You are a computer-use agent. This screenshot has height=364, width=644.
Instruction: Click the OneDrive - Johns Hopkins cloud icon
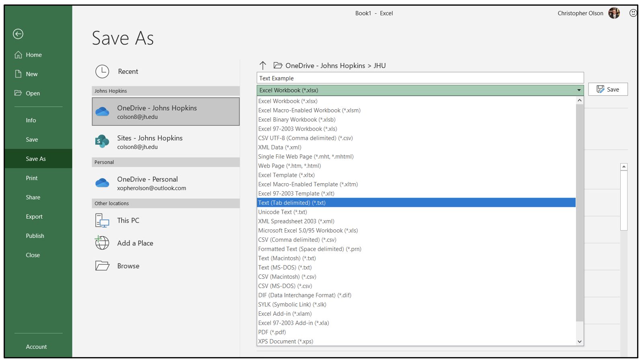(x=102, y=112)
